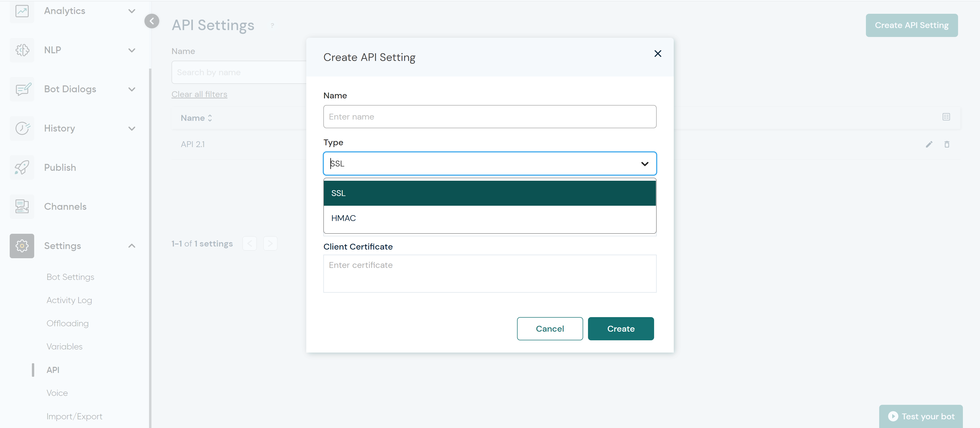This screenshot has height=428, width=980.
Task: Expand the History menu chevron
Action: [x=132, y=128]
